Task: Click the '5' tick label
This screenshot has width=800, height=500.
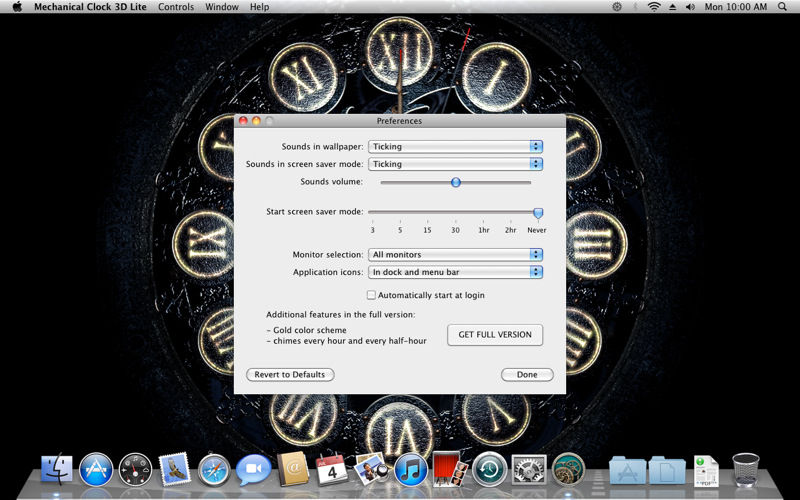Action: (400, 230)
